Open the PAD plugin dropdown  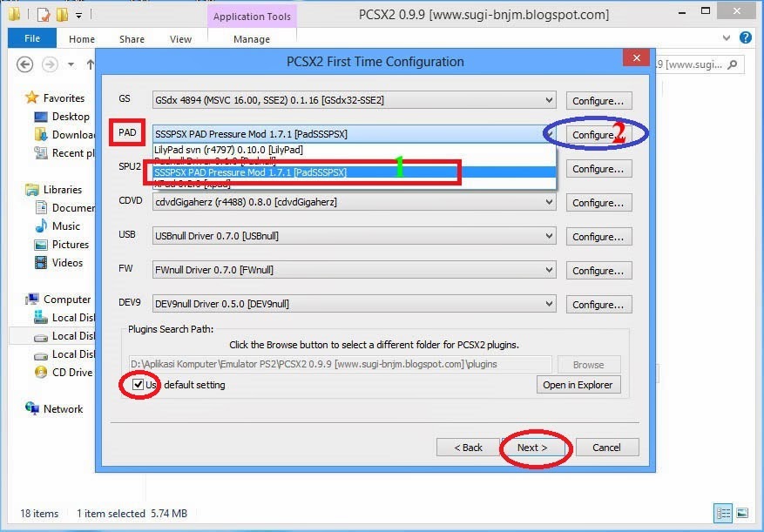click(x=355, y=134)
